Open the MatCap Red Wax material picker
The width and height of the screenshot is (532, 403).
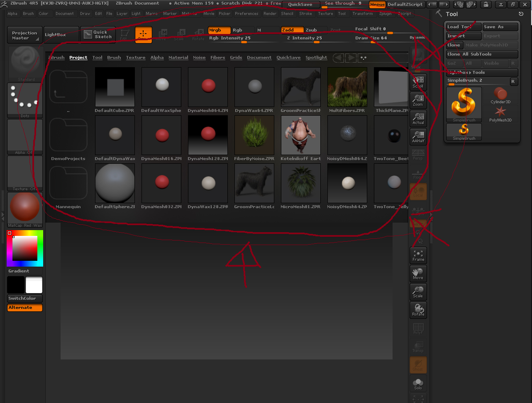coord(25,210)
